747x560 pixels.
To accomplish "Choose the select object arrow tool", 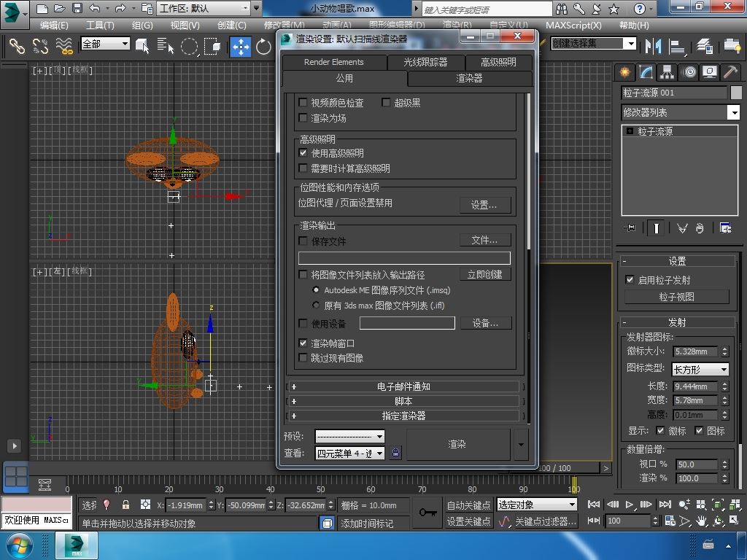I will coord(142,46).
